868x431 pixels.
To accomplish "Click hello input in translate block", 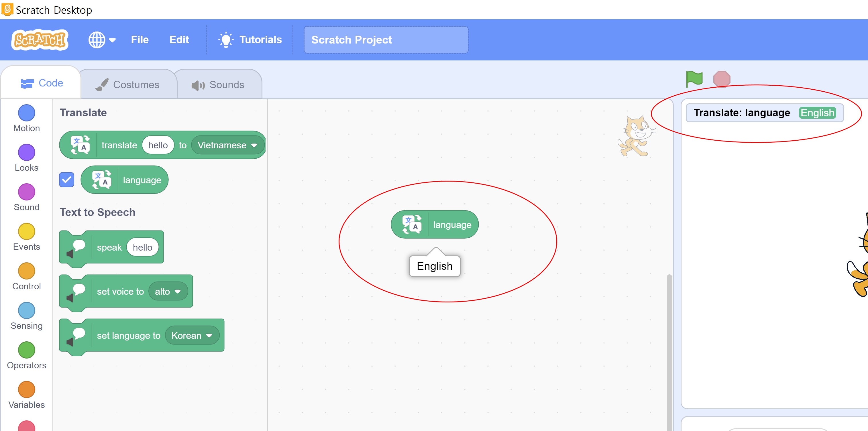I will click(x=158, y=145).
